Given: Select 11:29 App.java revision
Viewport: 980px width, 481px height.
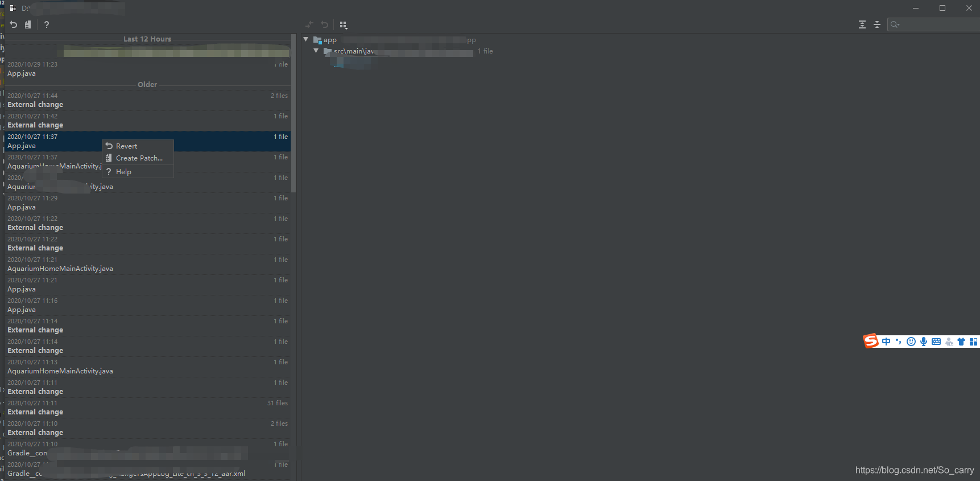Looking at the screenshot, I should click(147, 203).
